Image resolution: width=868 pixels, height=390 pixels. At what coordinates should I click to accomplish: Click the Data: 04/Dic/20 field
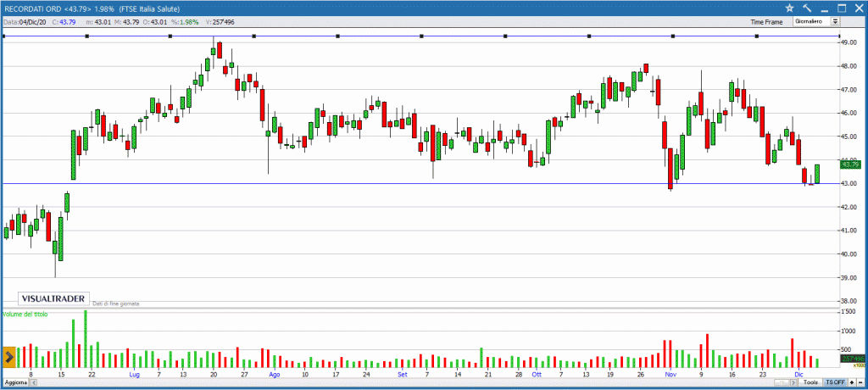[x=25, y=21]
